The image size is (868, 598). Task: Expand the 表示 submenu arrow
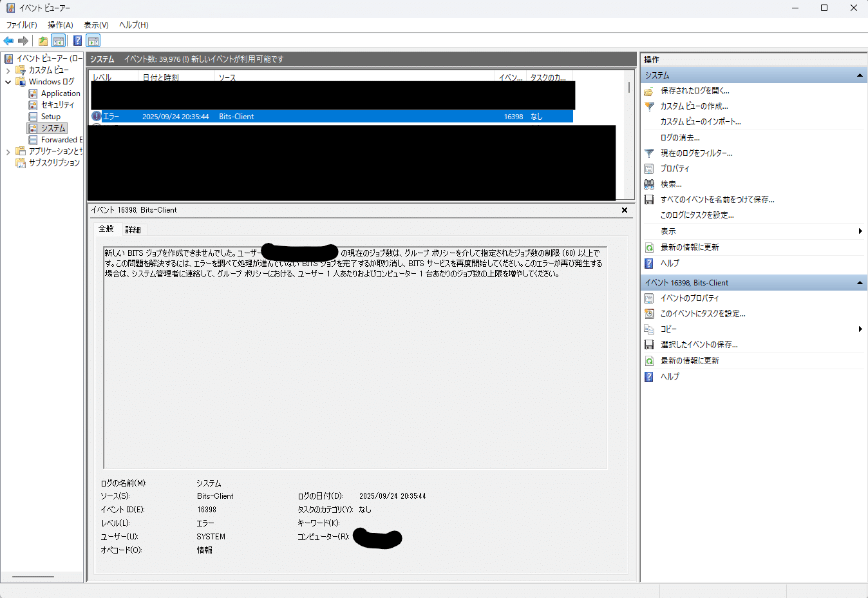pyautogui.click(x=861, y=231)
